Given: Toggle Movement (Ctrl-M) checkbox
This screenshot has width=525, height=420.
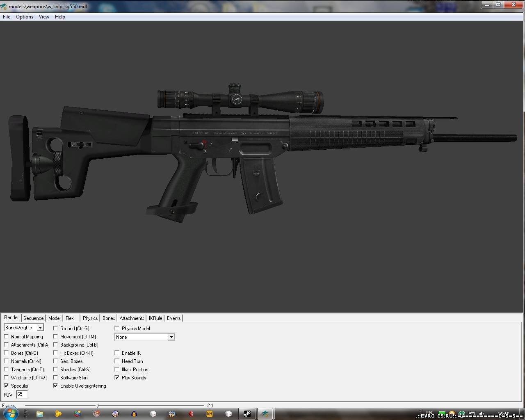Looking at the screenshot, I should pos(55,337).
